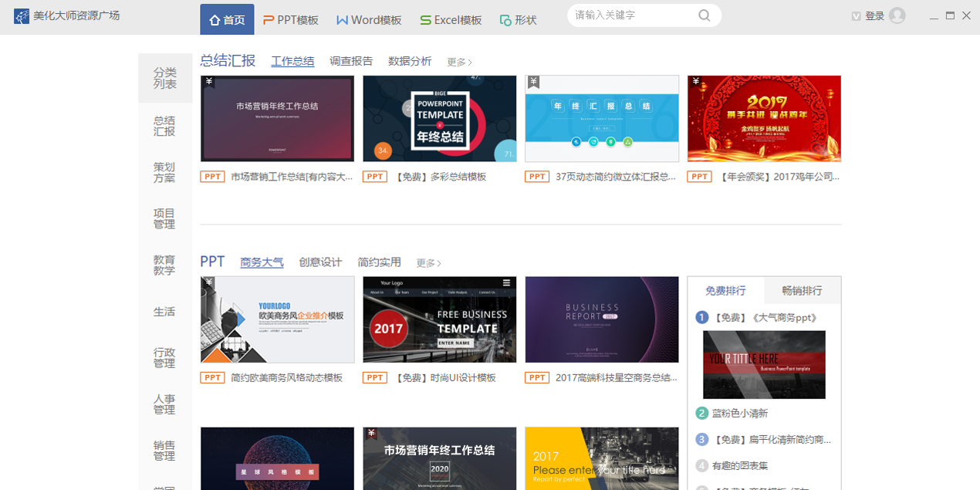Image resolution: width=980 pixels, height=490 pixels.
Task: Select 教育教学 category in sidebar
Action: pos(164,265)
